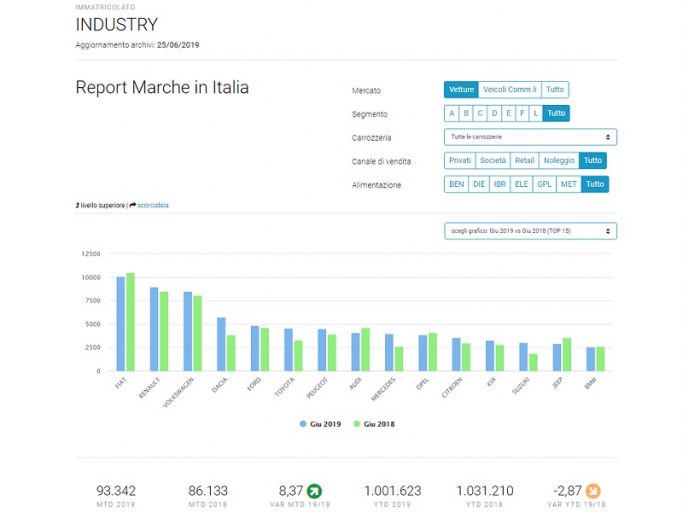
Task: Click the VOLKSWAGEN Giu 2018 green bar
Action: pyautogui.click(x=198, y=333)
